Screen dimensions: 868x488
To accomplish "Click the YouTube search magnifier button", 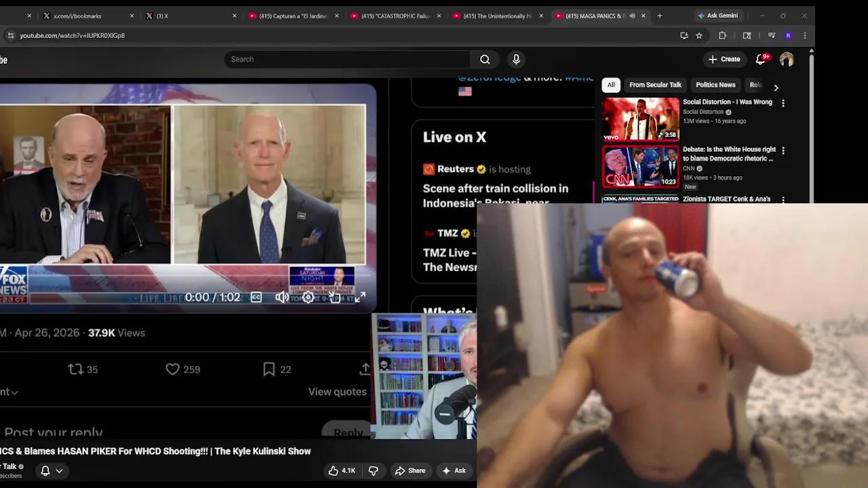I will (x=485, y=60).
